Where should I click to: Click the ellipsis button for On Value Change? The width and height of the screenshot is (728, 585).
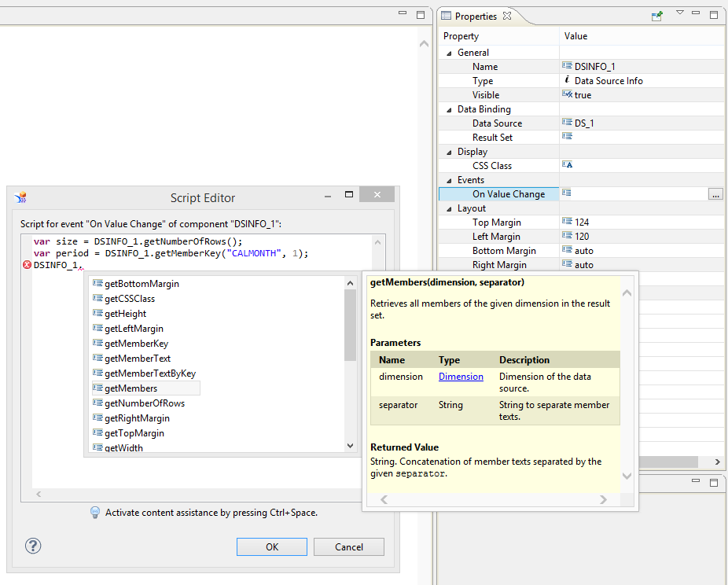tap(715, 194)
